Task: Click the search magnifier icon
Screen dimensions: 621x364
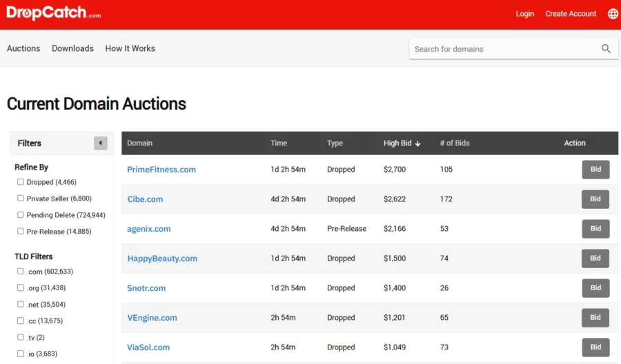Action: [606, 49]
